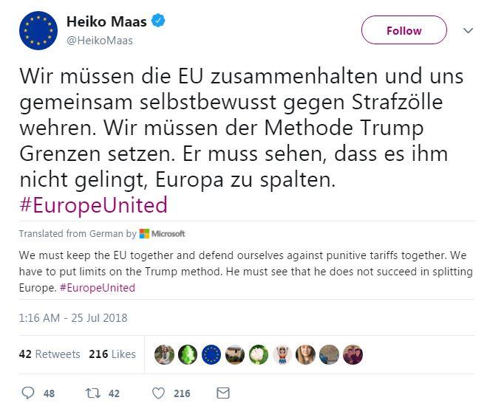Screen dimensions: 504x420
Task: Send tweet via envelope message icon
Action: click(x=223, y=393)
